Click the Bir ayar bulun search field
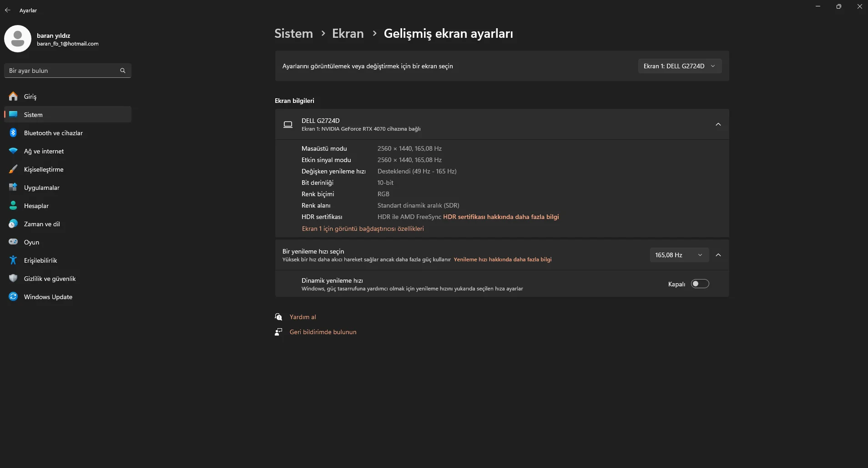This screenshot has height=468, width=868. pos(68,71)
